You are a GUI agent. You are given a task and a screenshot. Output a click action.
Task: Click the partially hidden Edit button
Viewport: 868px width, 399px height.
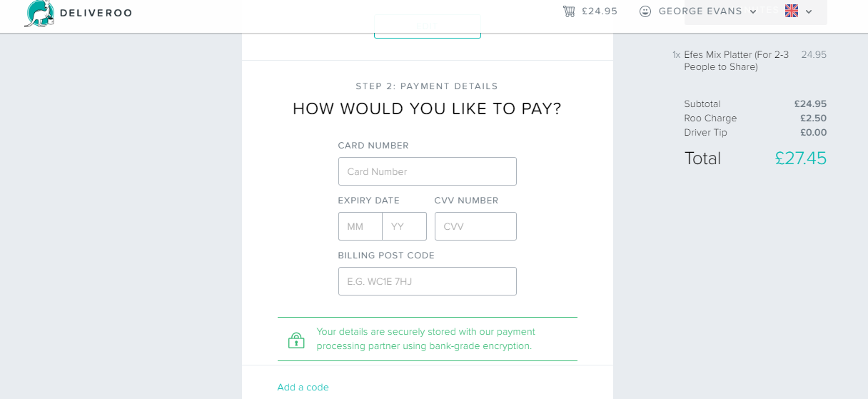[x=428, y=26]
